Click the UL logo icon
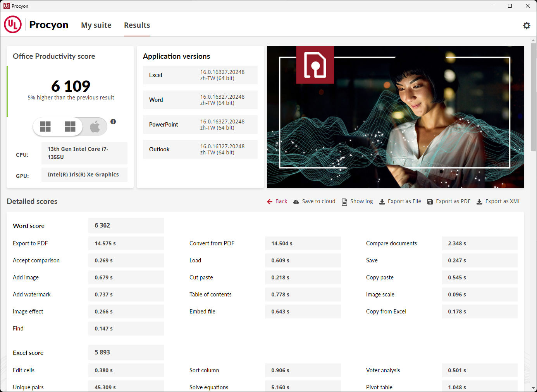Viewport: 537px width, 392px height. (x=13, y=24)
